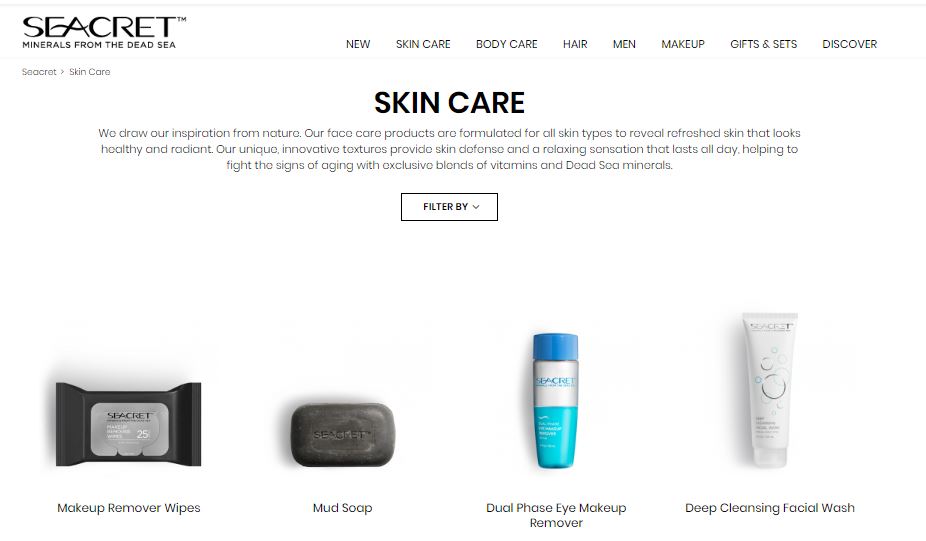The width and height of the screenshot is (926, 541).
Task: Navigate to the MAKEUP menu
Action: click(x=683, y=44)
